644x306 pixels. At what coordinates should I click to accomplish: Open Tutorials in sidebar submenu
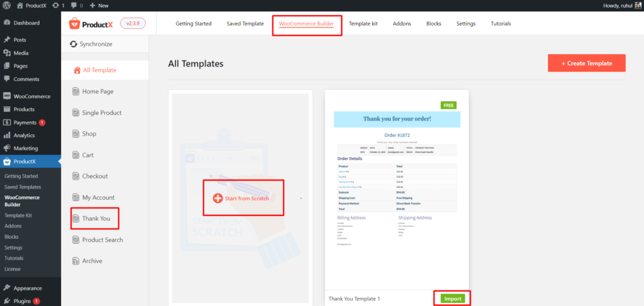[14, 258]
